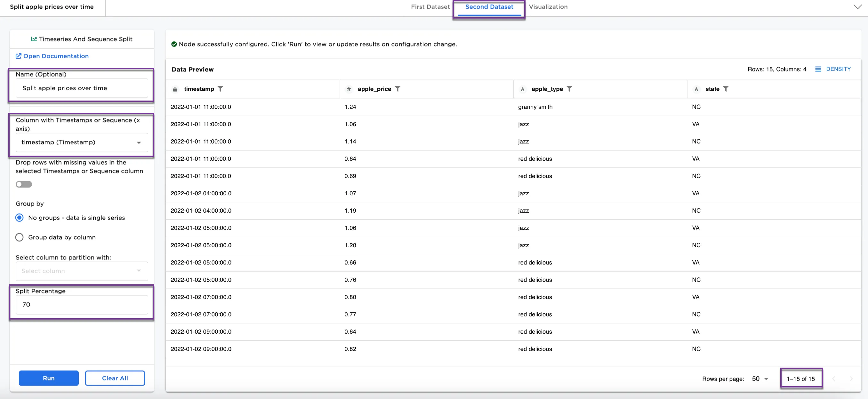The image size is (868, 399).
Task: Toggle the drop rows with missing values switch
Action: [x=24, y=184]
